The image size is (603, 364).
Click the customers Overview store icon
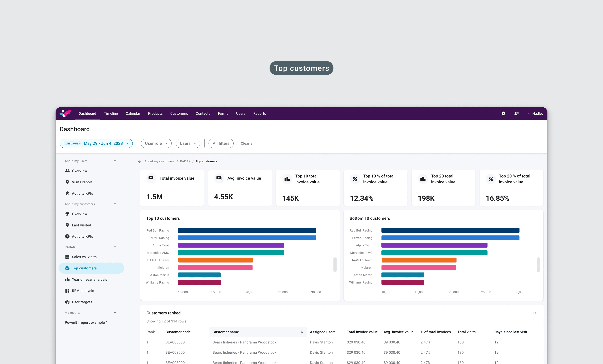click(x=67, y=214)
